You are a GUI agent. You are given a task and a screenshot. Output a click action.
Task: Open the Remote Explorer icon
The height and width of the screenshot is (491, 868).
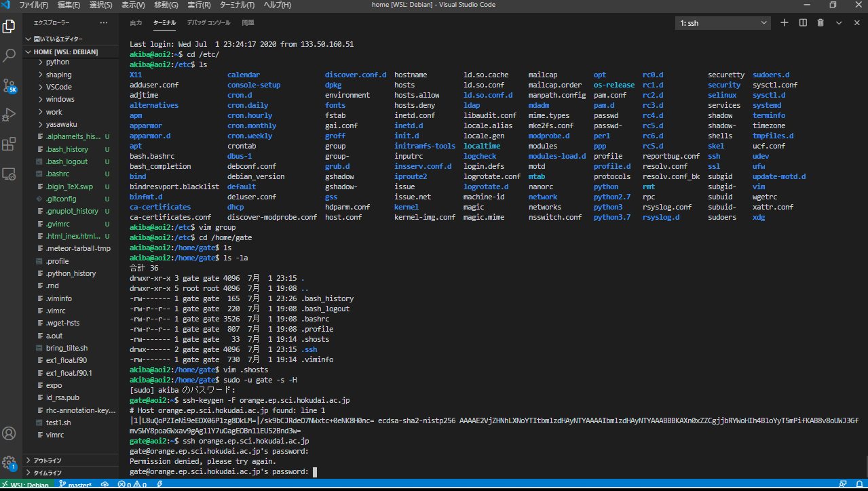pyautogui.click(x=10, y=174)
